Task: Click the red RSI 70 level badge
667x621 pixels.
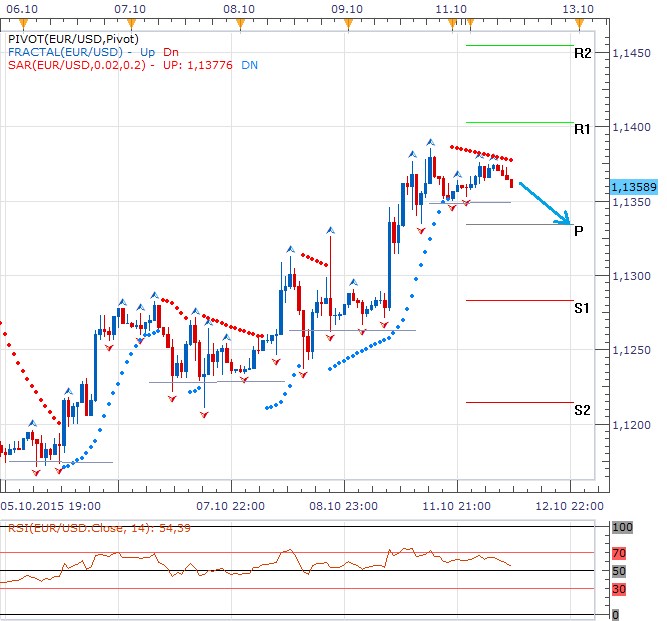Action: [619, 551]
